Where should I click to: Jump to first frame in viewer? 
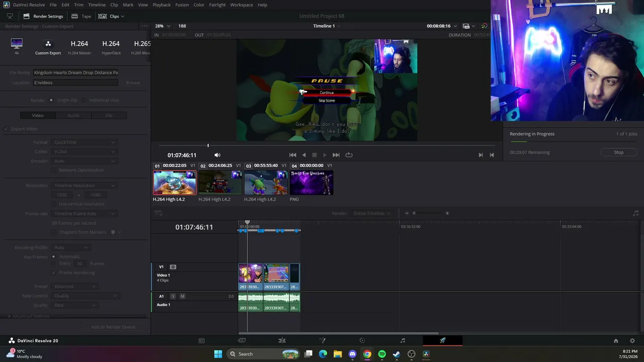pos(293,155)
